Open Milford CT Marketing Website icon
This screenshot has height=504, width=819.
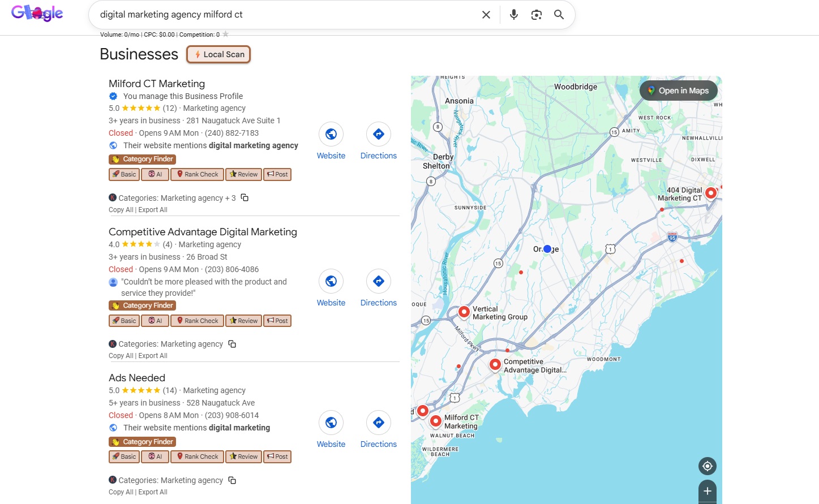(x=331, y=134)
